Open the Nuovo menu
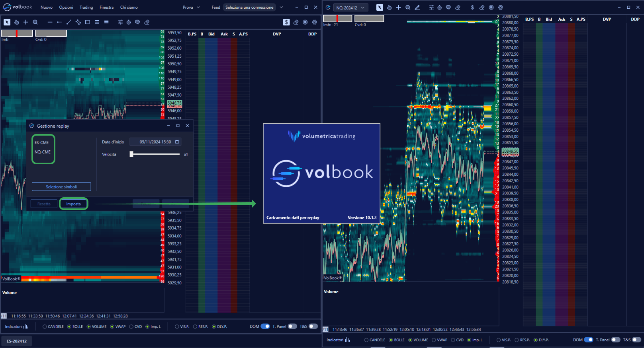The width and height of the screenshot is (644, 348). pos(47,7)
